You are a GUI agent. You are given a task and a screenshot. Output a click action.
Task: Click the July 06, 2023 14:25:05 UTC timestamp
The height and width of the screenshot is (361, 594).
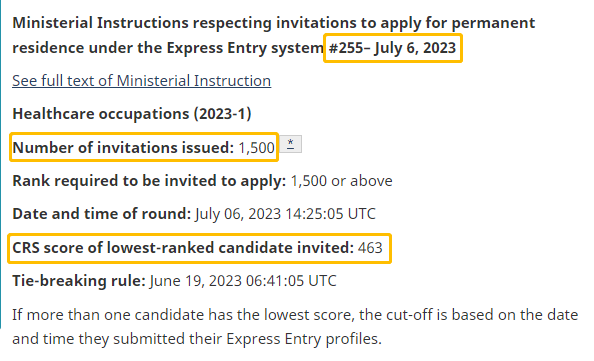(x=285, y=214)
